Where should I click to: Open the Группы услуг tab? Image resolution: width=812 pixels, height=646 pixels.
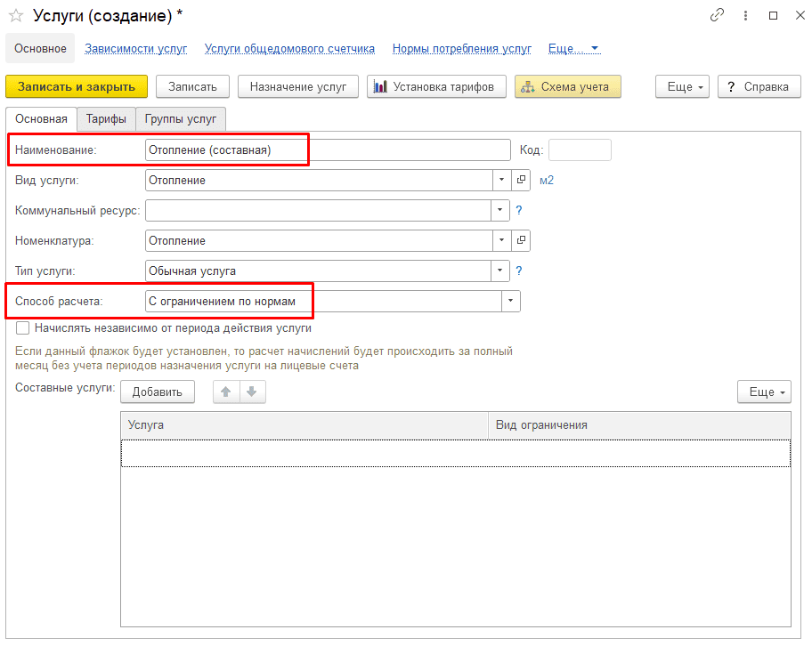coord(180,119)
